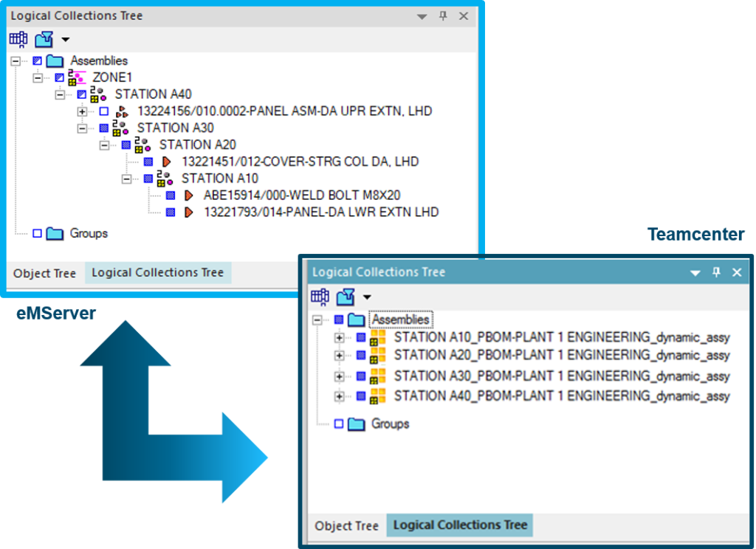Select 13221793/014-PANEL-DA LWR EXTN LHD item
Screen dimensions: 756x549
(x=321, y=213)
